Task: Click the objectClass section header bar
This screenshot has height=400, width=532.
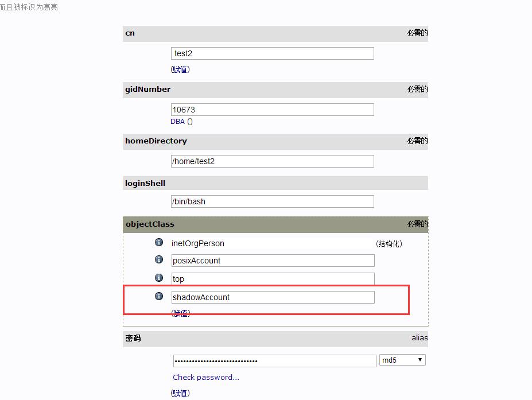Action: (x=274, y=224)
